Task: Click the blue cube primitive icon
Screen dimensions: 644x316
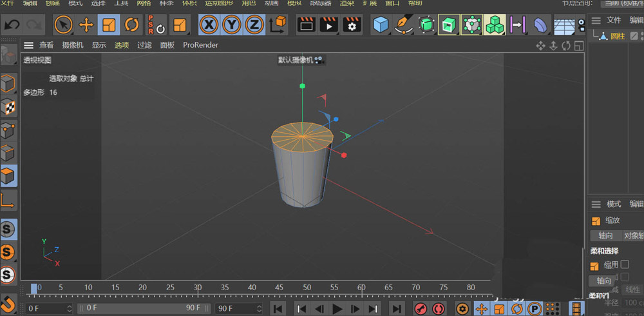Action: (x=381, y=25)
